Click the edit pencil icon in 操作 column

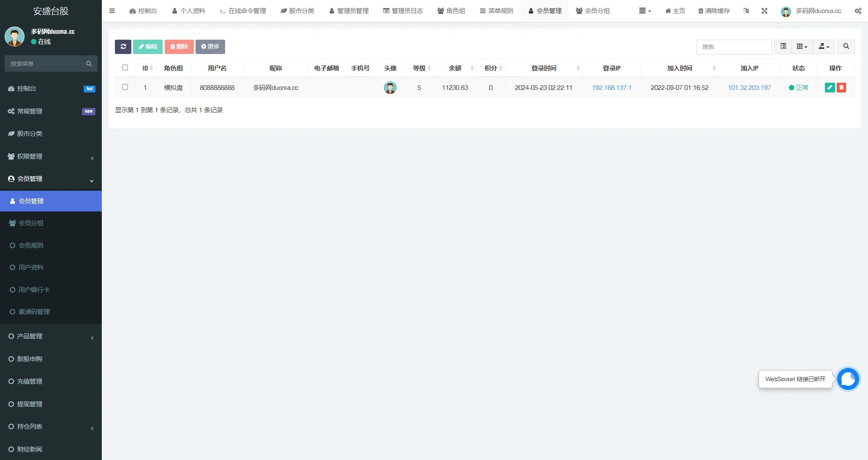830,87
